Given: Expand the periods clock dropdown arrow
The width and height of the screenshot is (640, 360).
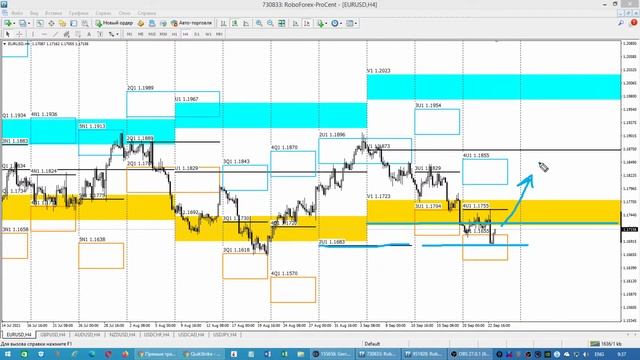Looking at the screenshot, I should pyautogui.click(x=341, y=23).
